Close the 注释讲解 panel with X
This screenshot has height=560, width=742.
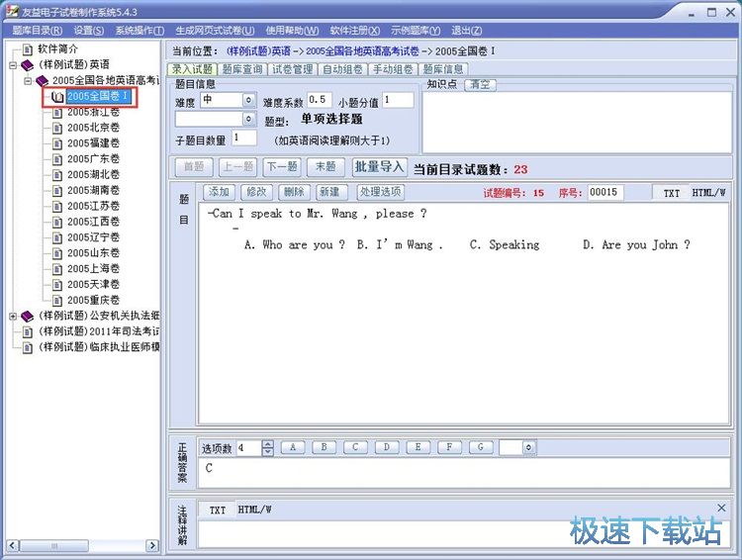(x=721, y=508)
